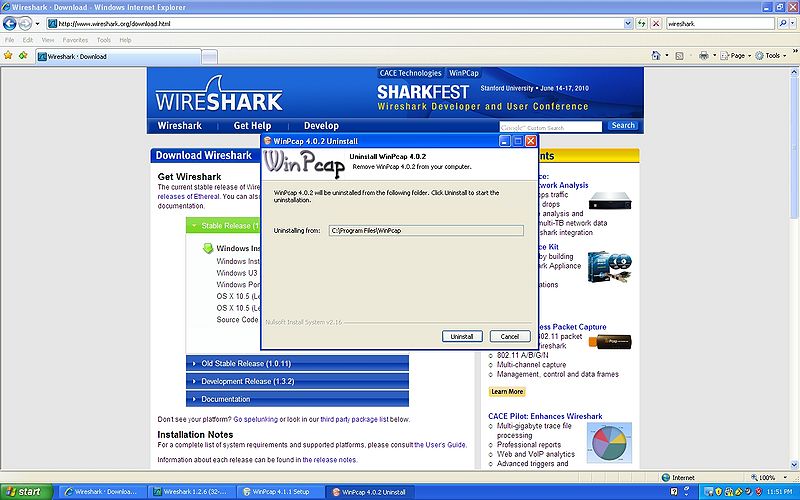
Task: Click the page vertical scrollbar down arrow
Action: point(794,465)
